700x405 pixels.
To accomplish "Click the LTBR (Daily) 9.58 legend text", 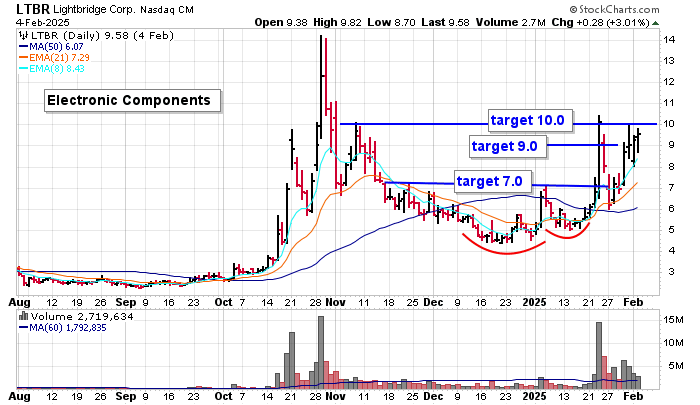I will (102, 35).
